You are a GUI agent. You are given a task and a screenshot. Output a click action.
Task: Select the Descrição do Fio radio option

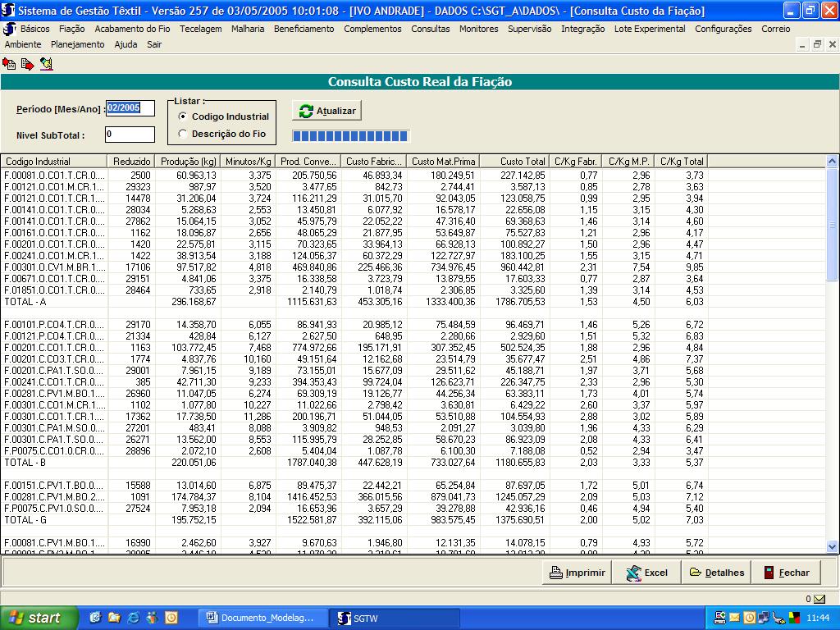coord(182,134)
